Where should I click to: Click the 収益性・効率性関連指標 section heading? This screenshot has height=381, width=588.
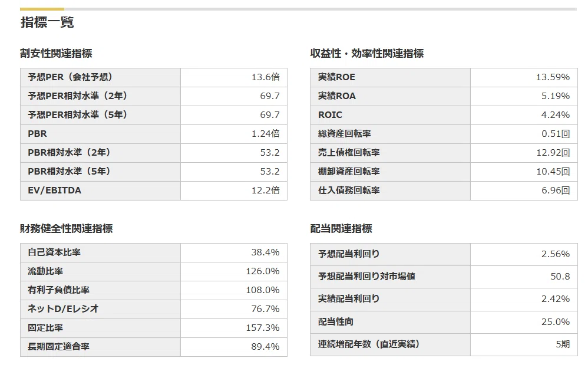pyautogui.click(x=366, y=53)
